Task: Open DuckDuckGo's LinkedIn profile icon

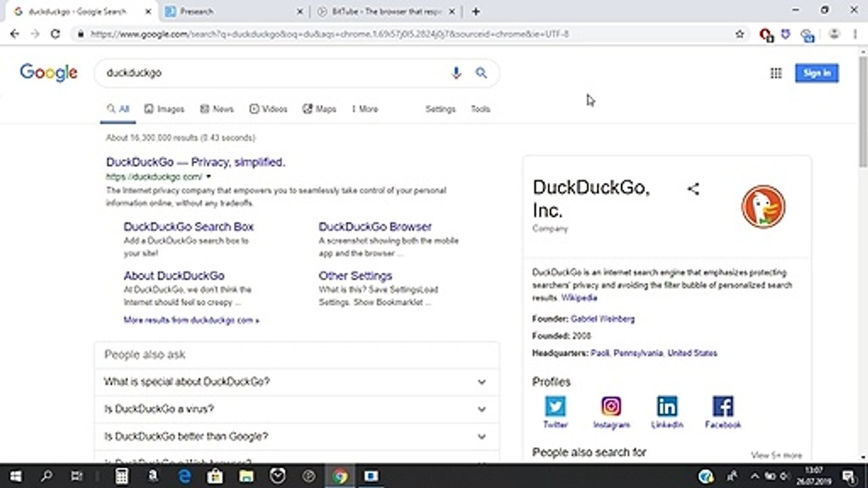Action: [x=667, y=406]
